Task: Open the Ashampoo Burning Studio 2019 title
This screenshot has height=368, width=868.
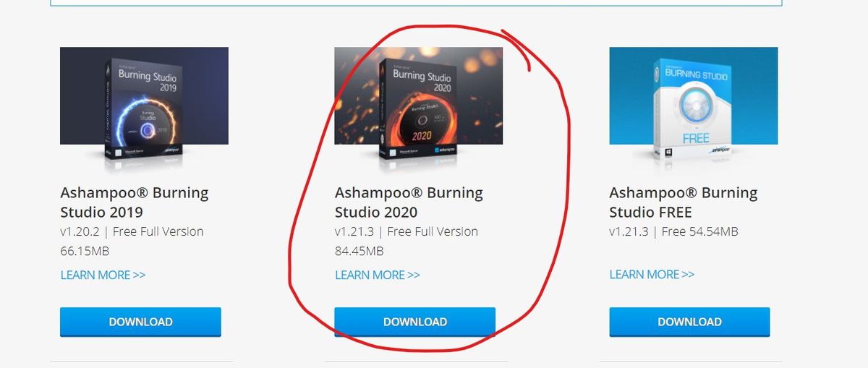Action: pyautogui.click(x=135, y=202)
